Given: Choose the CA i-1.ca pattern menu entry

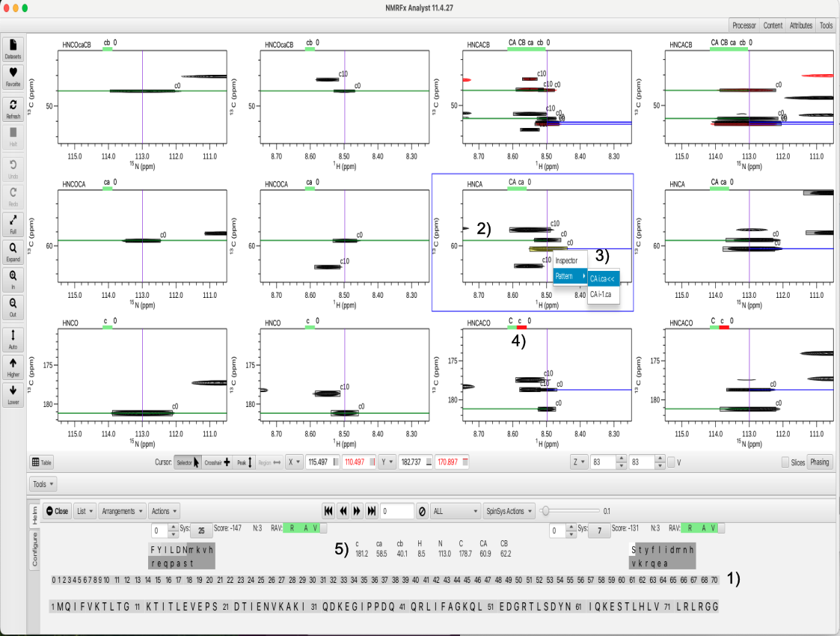Looking at the screenshot, I should 603,295.
